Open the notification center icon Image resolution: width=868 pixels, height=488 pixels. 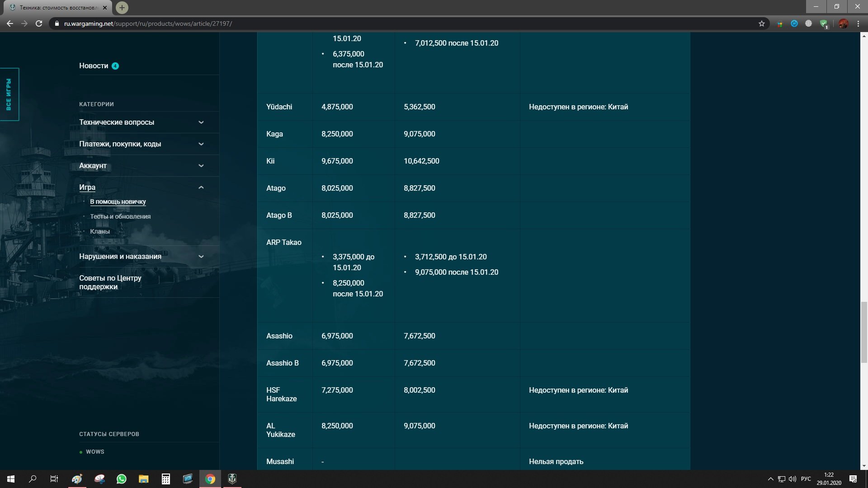coord(853,479)
